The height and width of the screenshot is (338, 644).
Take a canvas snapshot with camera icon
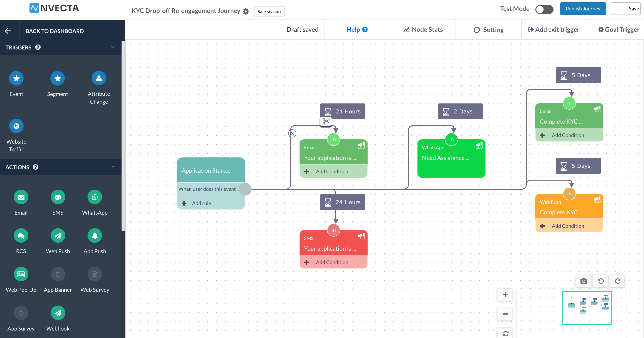coord(583,281)
